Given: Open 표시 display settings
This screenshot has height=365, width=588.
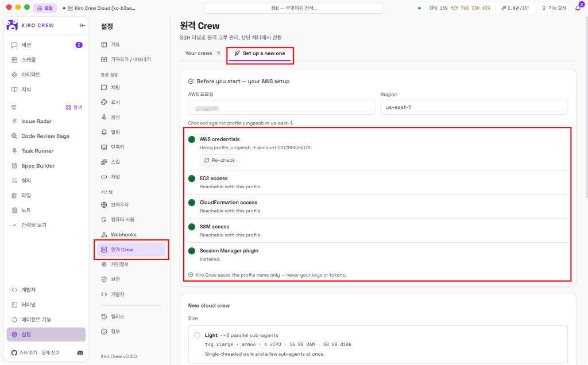Looking at the screenshot, I should tap(131, 102).
